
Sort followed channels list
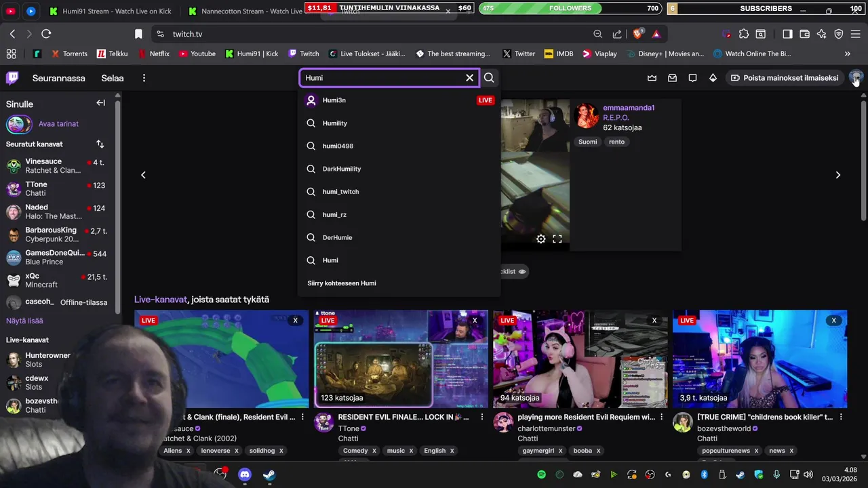(x=100, y=144)
